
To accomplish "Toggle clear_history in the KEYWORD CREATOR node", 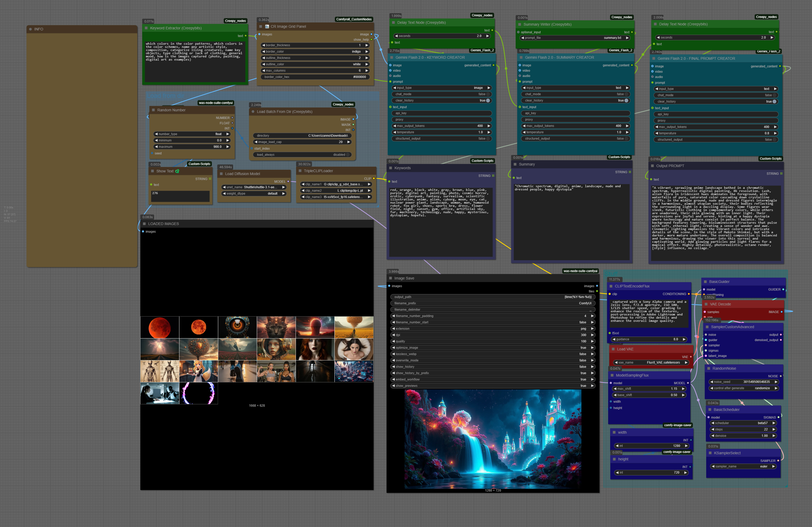I will (488, 100).
